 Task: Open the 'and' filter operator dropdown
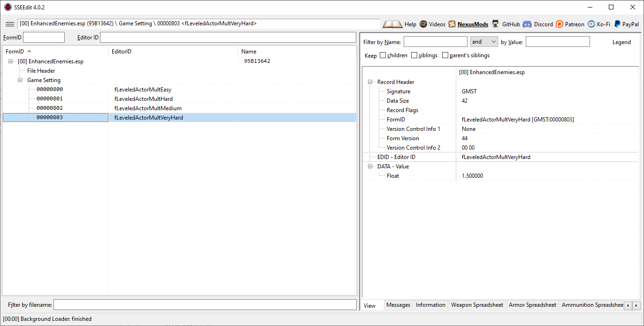(x=483, y=42)
